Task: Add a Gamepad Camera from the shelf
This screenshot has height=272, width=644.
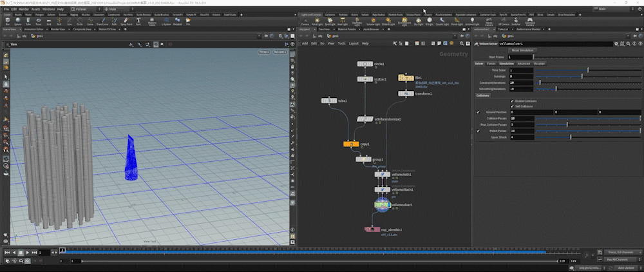Action: (x=530, y=21)
